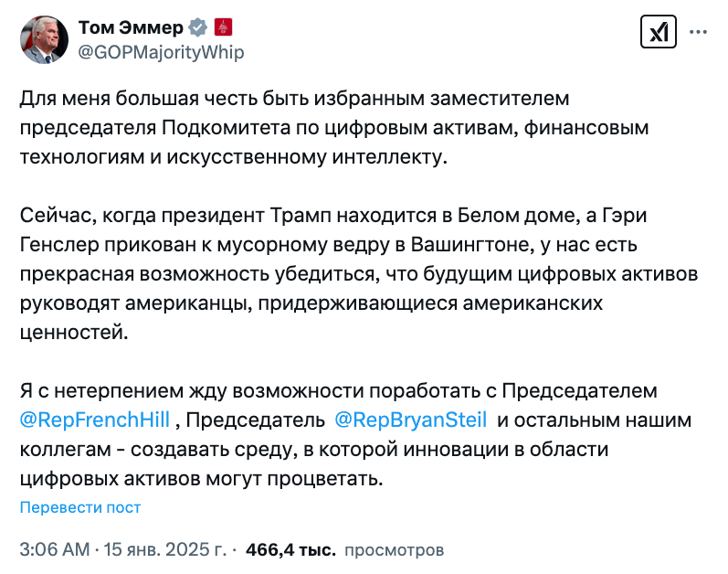Open the @RepBryanSteil mention
The image size is (728, 574).
coord(411,420)
